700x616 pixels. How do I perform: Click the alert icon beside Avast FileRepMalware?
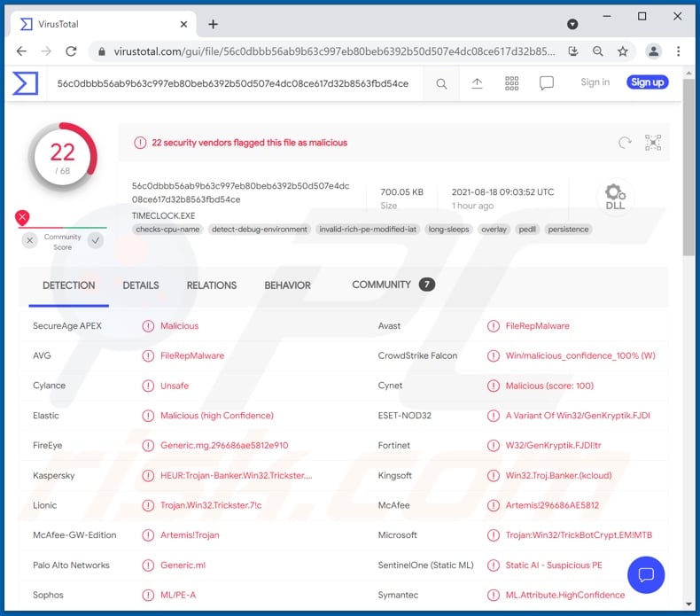coord(494,326)
